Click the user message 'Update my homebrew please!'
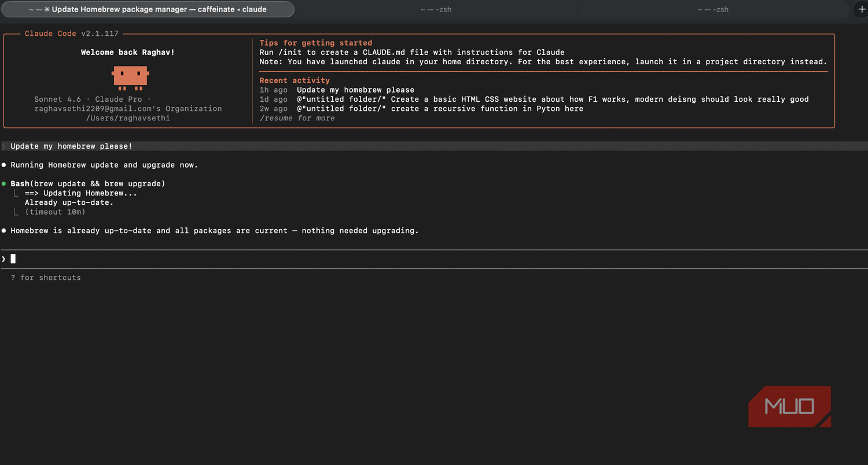This screenshot has width=868, height=465. 71,146
